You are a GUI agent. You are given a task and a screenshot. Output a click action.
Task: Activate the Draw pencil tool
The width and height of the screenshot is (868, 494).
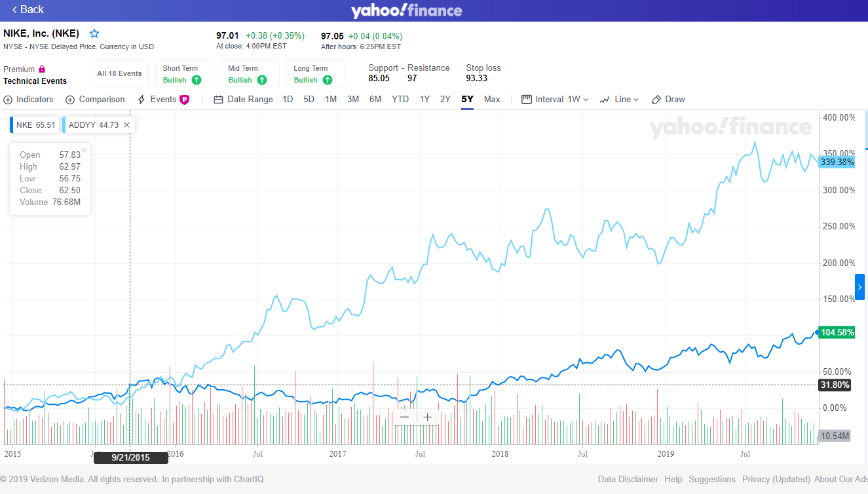coord(668,100)
